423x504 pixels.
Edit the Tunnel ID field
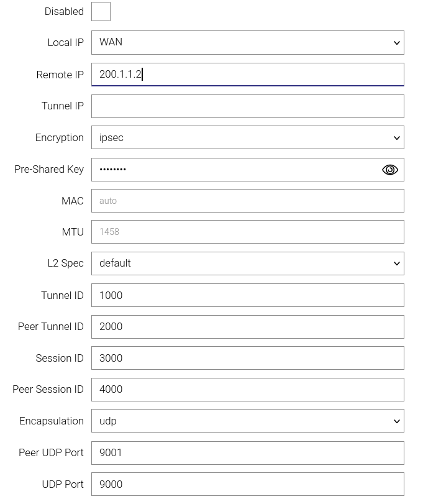coord(247,295)
